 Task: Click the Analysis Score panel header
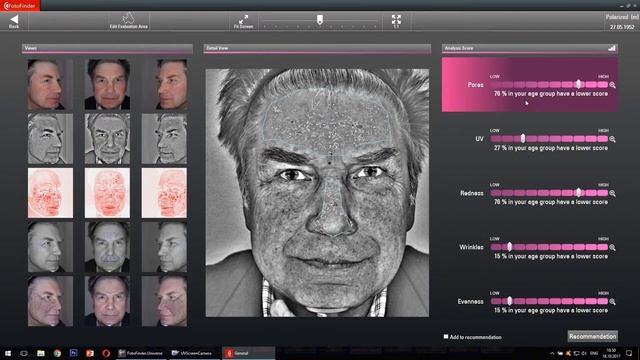(x=529, y=49)
